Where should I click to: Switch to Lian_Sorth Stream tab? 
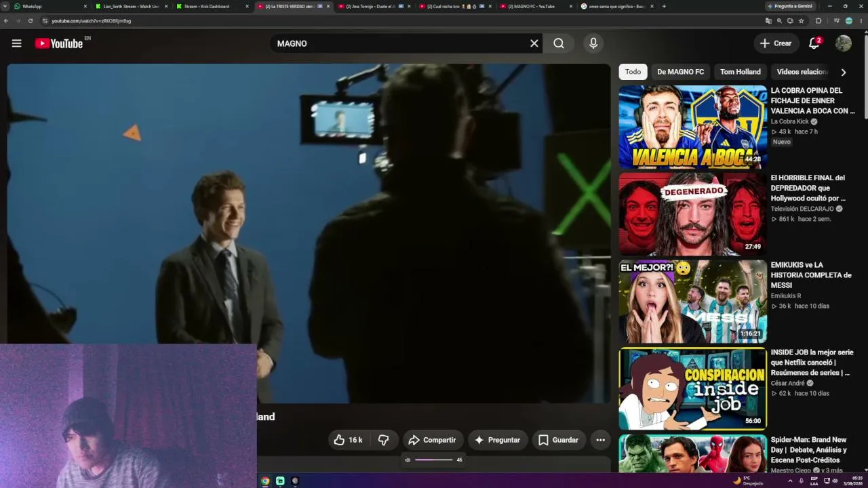(131, 6)
